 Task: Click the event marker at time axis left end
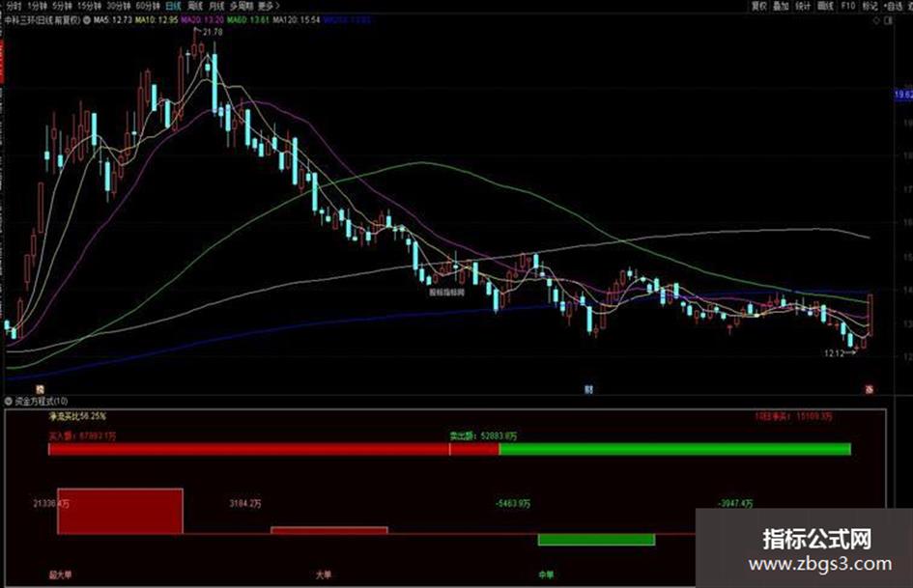point(41,389)
